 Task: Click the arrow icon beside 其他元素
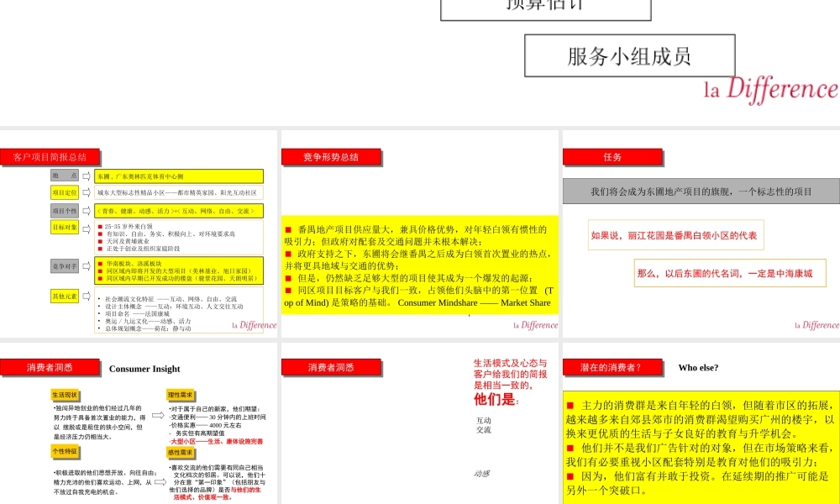[x=86, y=295]
